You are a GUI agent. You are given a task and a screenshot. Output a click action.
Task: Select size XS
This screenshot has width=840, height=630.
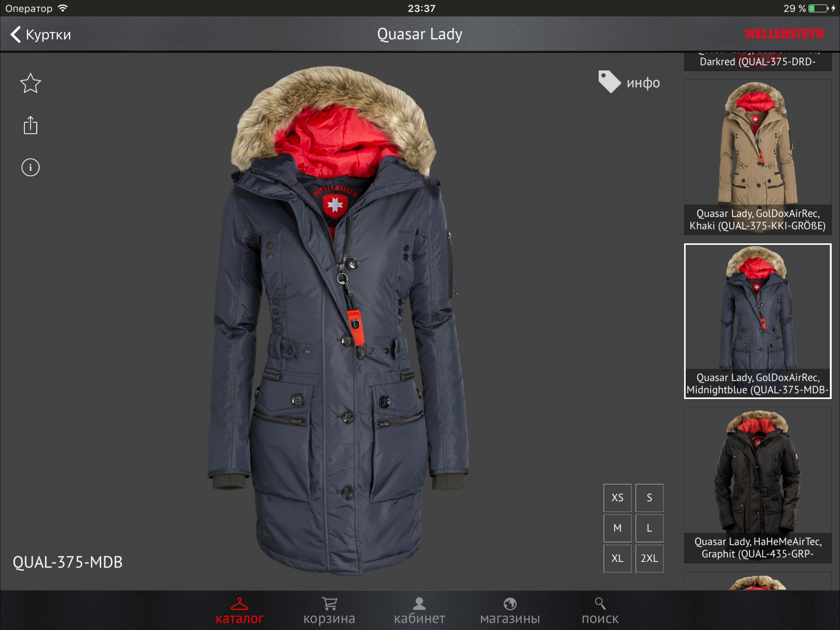[x=617, y=498]
